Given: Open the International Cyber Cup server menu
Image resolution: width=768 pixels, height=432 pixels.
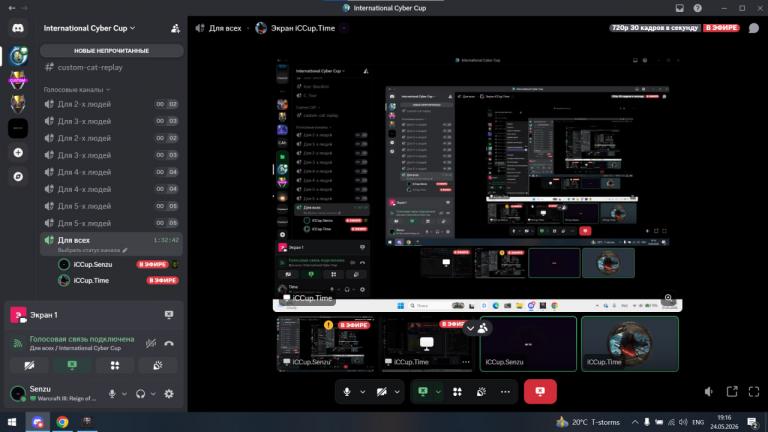Looking at the screenshot, I should coord(89,28).
